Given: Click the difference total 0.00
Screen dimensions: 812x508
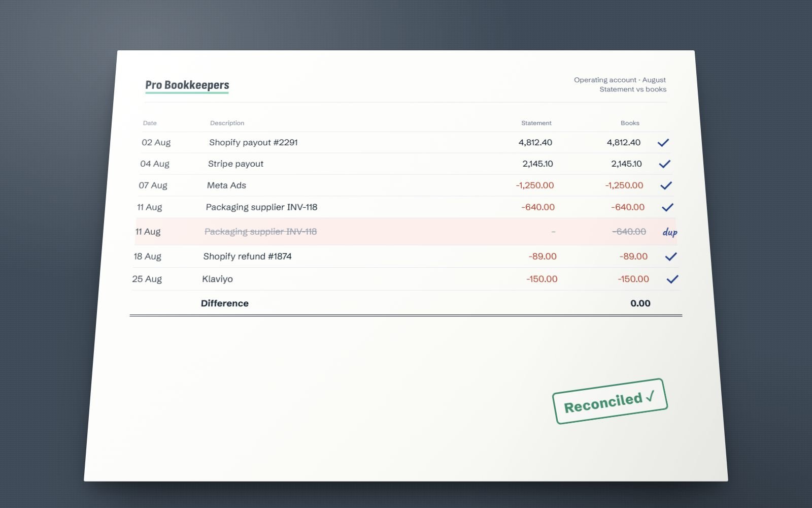Looking at the screenshot, I should (640, 303).
